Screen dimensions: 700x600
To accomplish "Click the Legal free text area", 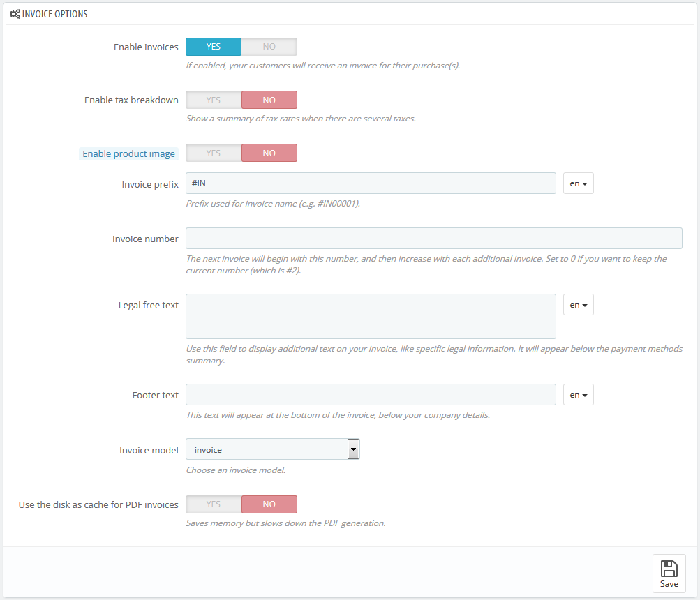I will coord(371,317).
